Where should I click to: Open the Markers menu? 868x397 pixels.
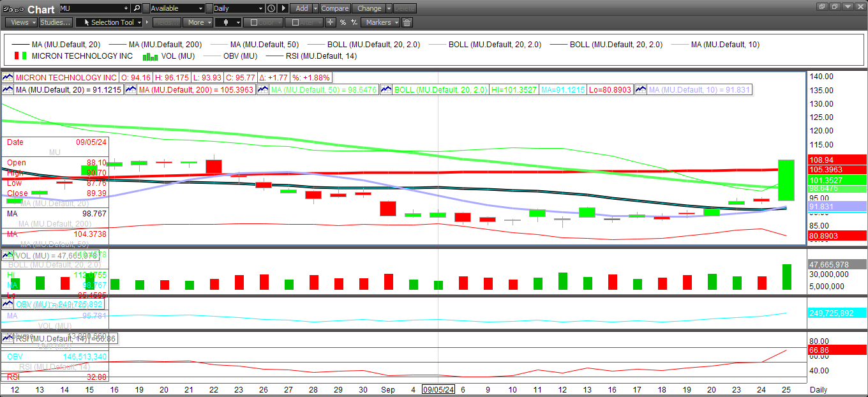coord(380,22)
